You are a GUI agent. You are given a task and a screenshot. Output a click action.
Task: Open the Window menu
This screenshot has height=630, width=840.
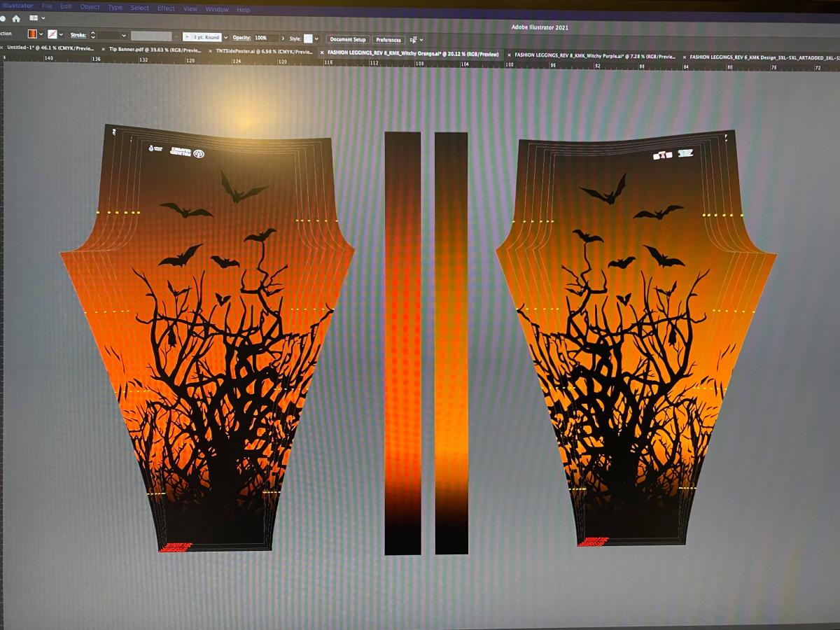(216, 9)
